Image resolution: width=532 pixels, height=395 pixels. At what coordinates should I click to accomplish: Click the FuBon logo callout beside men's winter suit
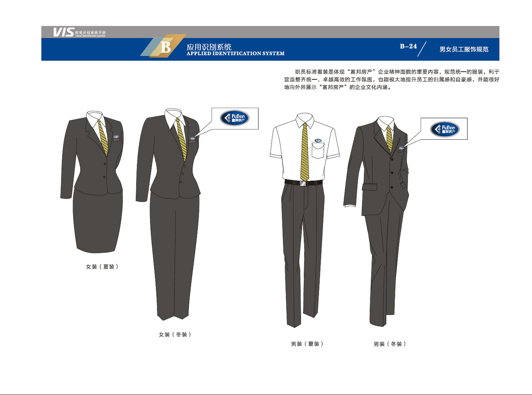coord(444,129)
